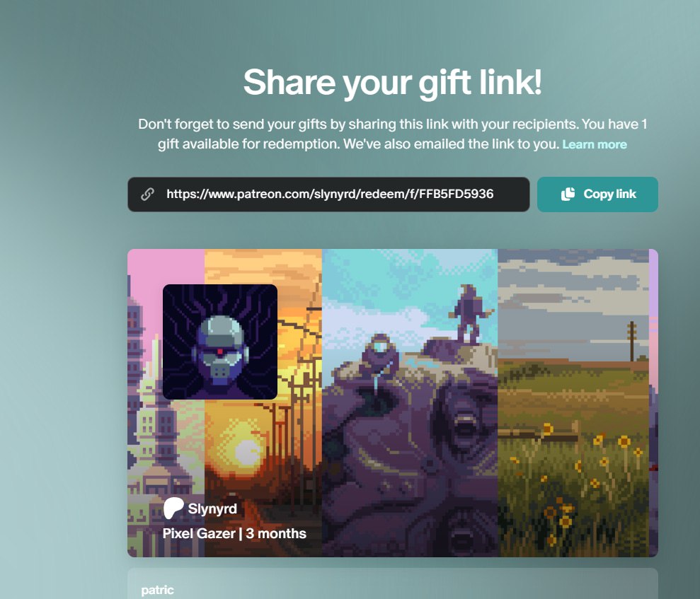Viewport: 700px width, 599px height.
Task: Click the gift redemption description text
Action: point(392,134)
